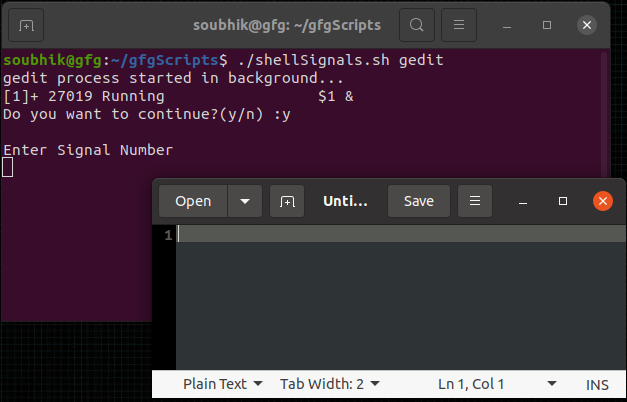The height and width of the screenshot is (402, 627).
Task: Minimize the terminal window
Action: tap(507, 26)
